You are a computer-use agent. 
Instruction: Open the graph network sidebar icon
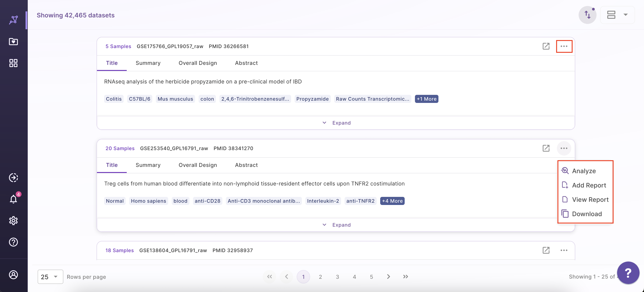[14, 20]
